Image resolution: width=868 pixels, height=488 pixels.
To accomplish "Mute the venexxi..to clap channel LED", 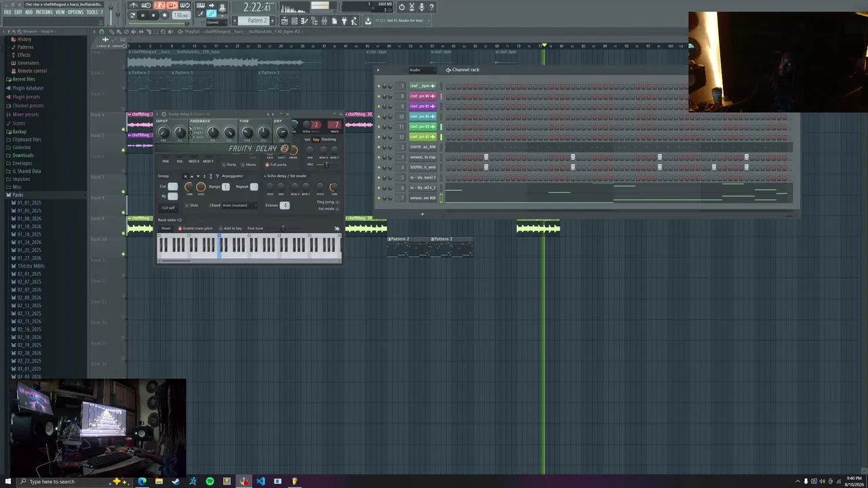I will 378,157.
